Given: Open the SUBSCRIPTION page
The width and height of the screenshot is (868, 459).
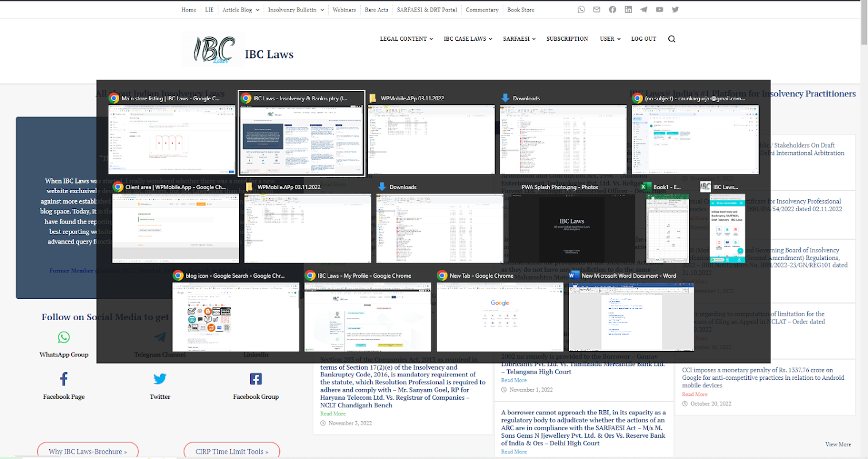Looking at the screenshot, I should click(x=567, y=39).
